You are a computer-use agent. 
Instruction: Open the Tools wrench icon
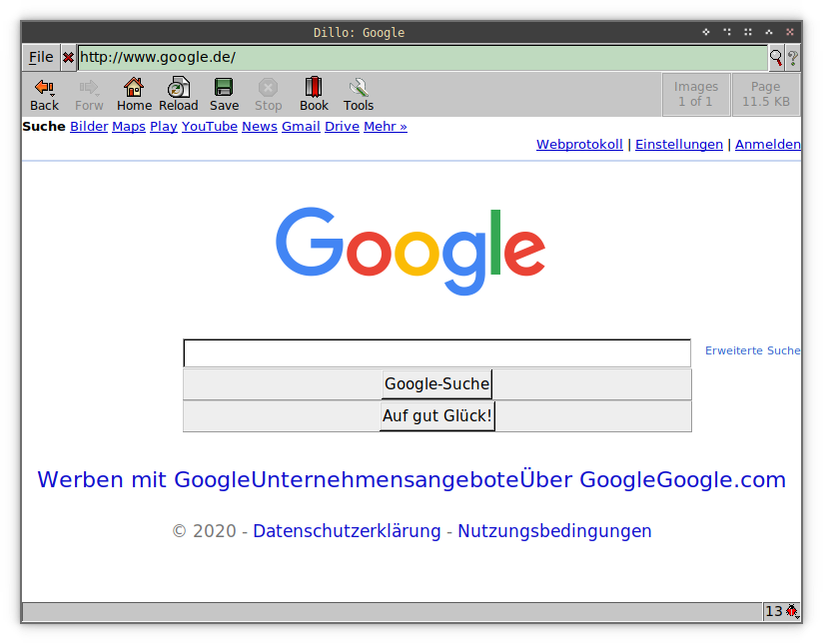click(359, 87)
